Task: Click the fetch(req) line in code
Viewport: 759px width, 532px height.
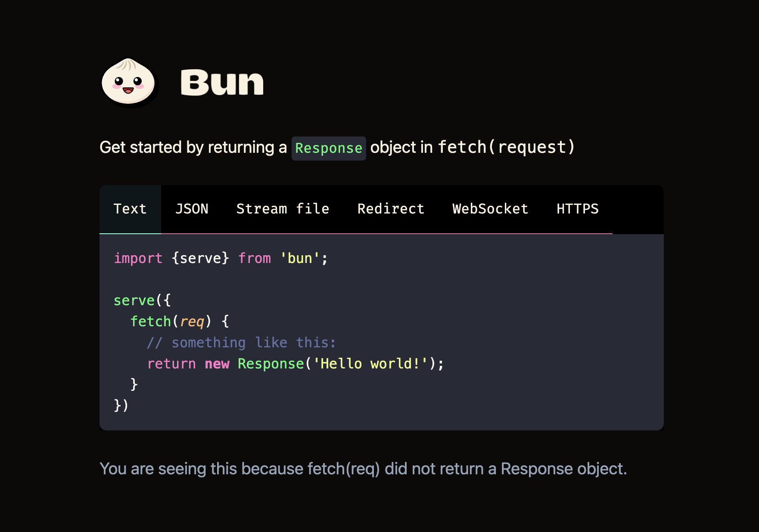Action: [179, 321]
